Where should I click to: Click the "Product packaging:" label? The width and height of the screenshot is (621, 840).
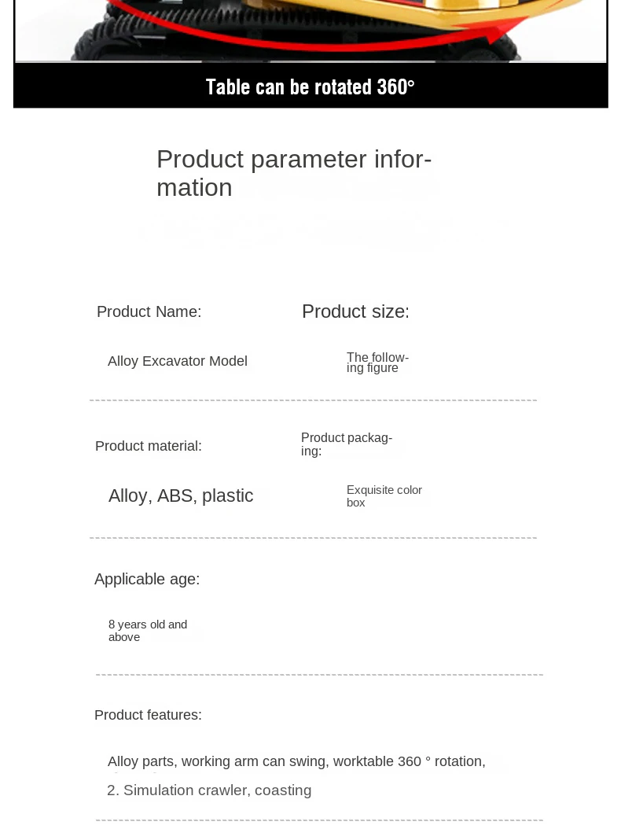point(346,444)
